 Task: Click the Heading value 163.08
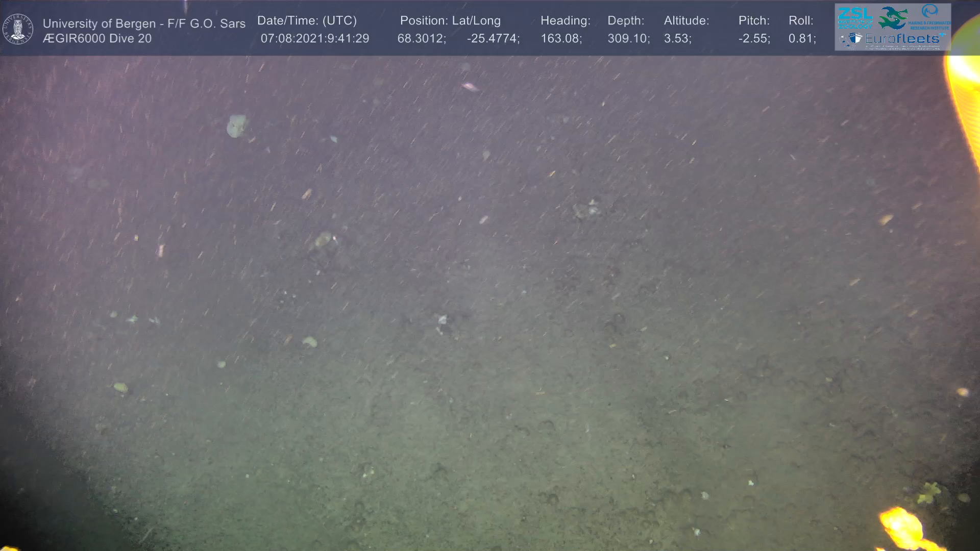[560, 39]
